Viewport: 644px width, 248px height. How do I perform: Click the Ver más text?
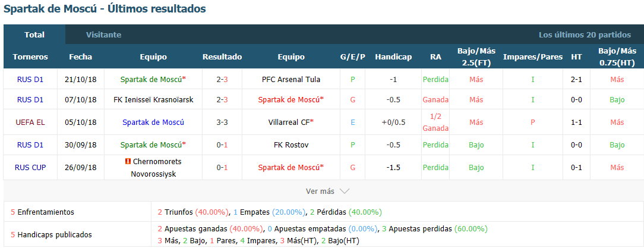coord(320,192)
